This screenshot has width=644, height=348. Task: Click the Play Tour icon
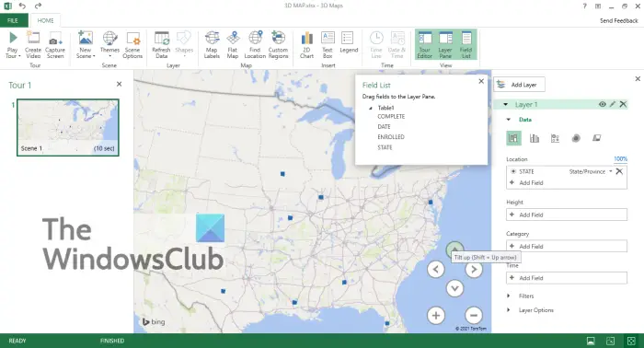click(12, 45)
